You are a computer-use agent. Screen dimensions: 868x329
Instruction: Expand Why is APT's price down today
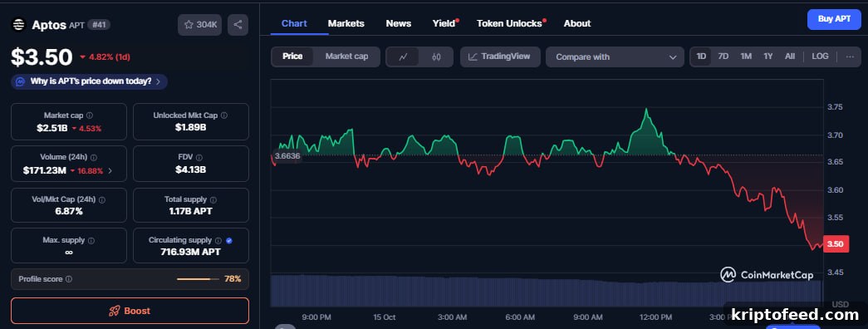click(x=89, y=81)
